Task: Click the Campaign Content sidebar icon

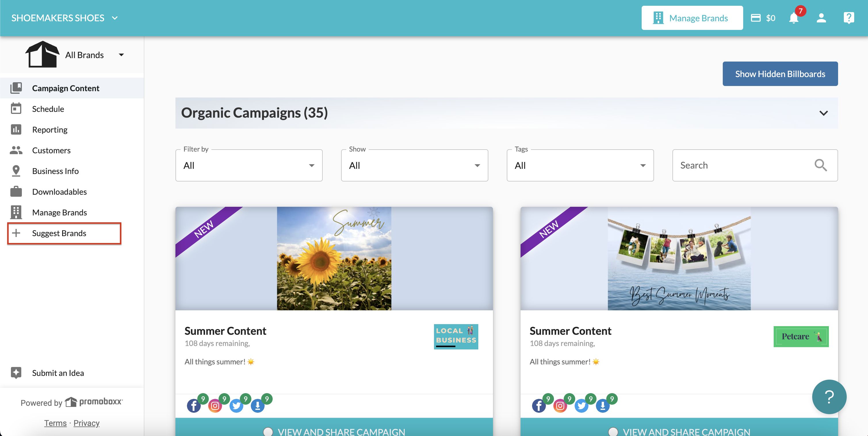Action: click(x=16, y=88)
